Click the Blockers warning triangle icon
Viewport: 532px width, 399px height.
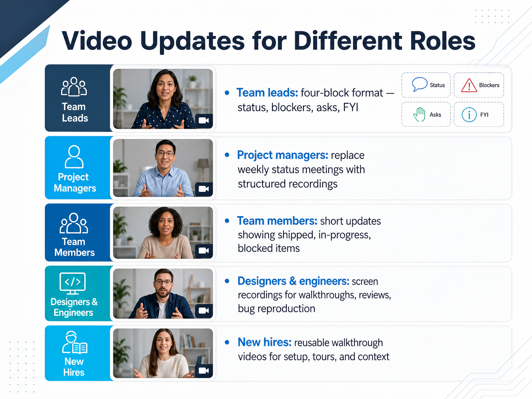pyautogui.click(x=469, y=85)
